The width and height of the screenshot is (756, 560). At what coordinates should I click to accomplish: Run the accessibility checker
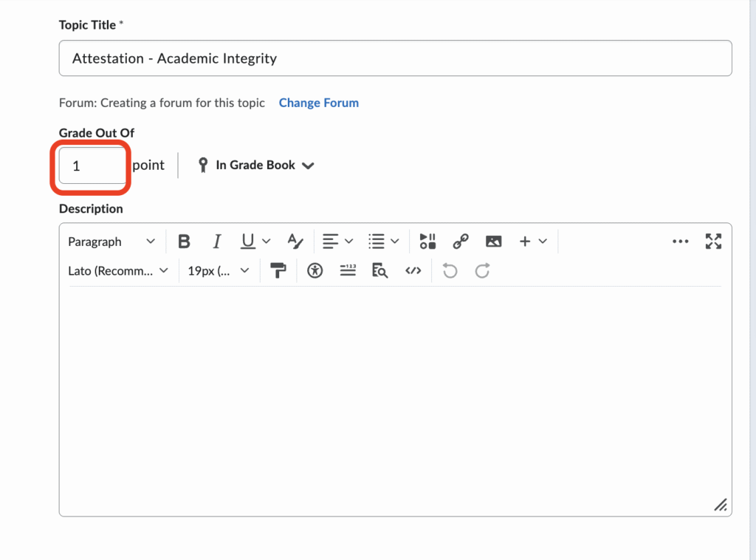click(315, 271)
